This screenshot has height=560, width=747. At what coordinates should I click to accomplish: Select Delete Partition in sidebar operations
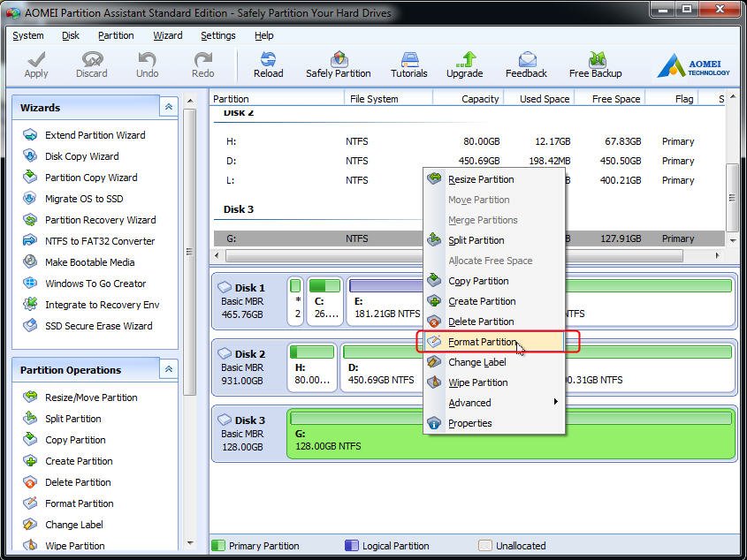tap(66, 482)
